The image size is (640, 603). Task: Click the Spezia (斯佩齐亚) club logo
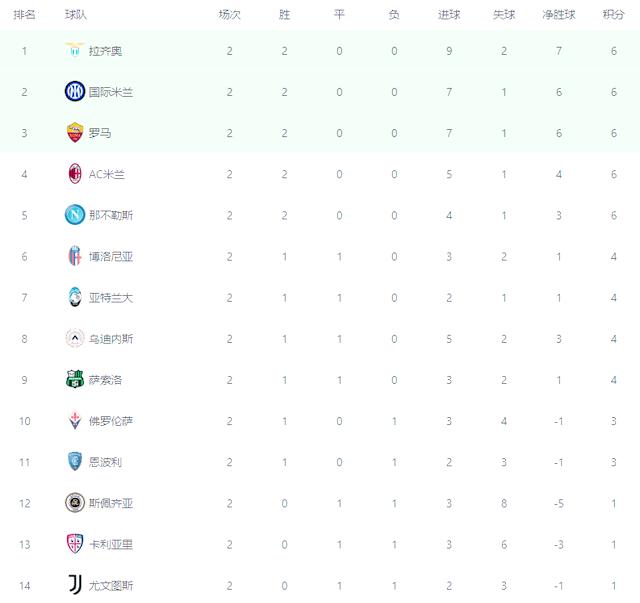74,503
